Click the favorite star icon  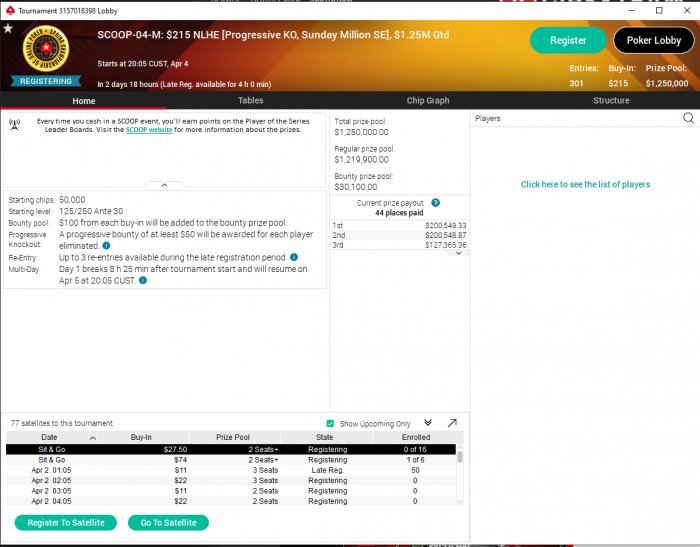(x=8, y=29)
